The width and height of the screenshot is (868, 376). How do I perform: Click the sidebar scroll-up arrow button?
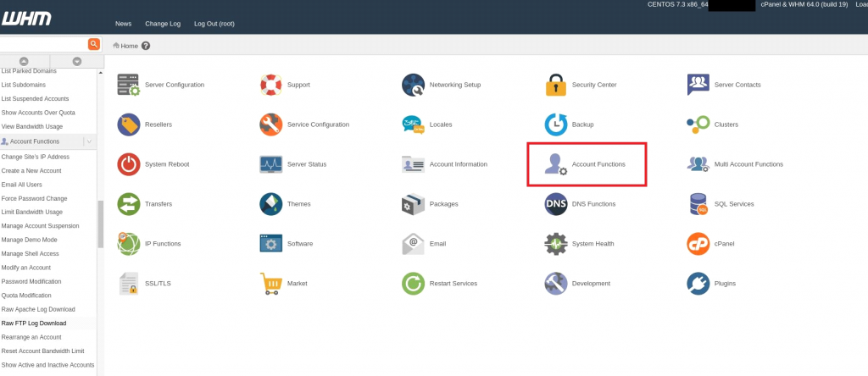[25, 61]
